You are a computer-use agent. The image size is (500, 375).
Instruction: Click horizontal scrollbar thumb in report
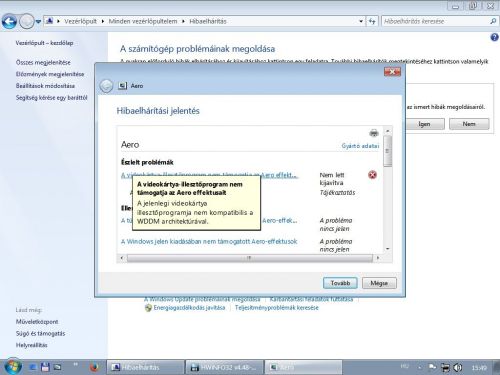(249, 258)
